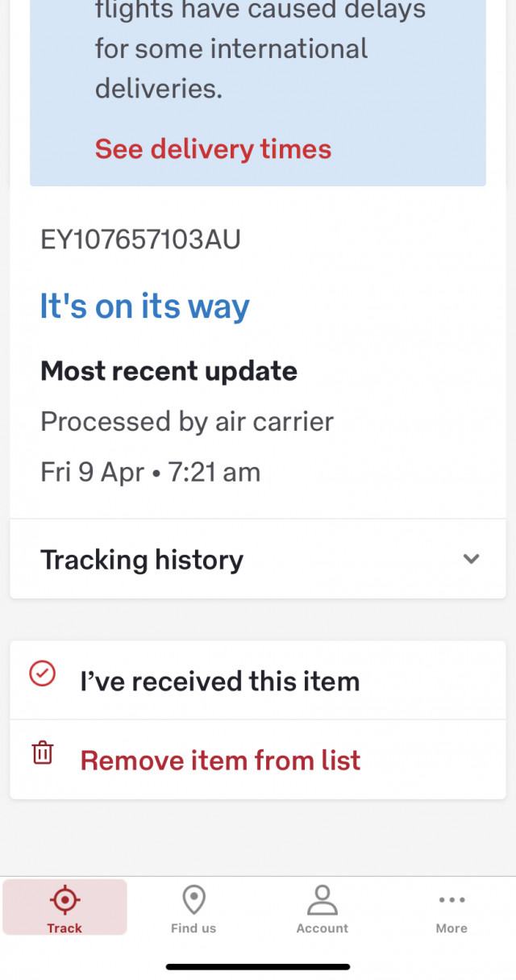This screenshot has width=516, height=980.
Task: Expand Tracking history chevron arrow
Action: point(472,559)
